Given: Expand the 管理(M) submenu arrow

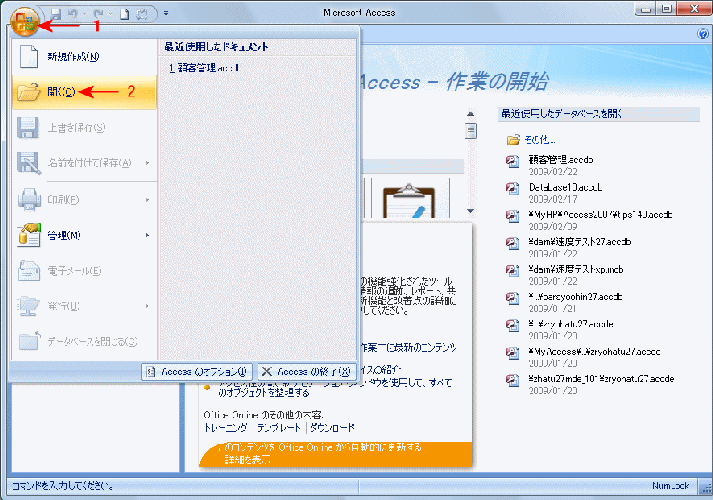Looking at the screenshot, I should (147, 235).
